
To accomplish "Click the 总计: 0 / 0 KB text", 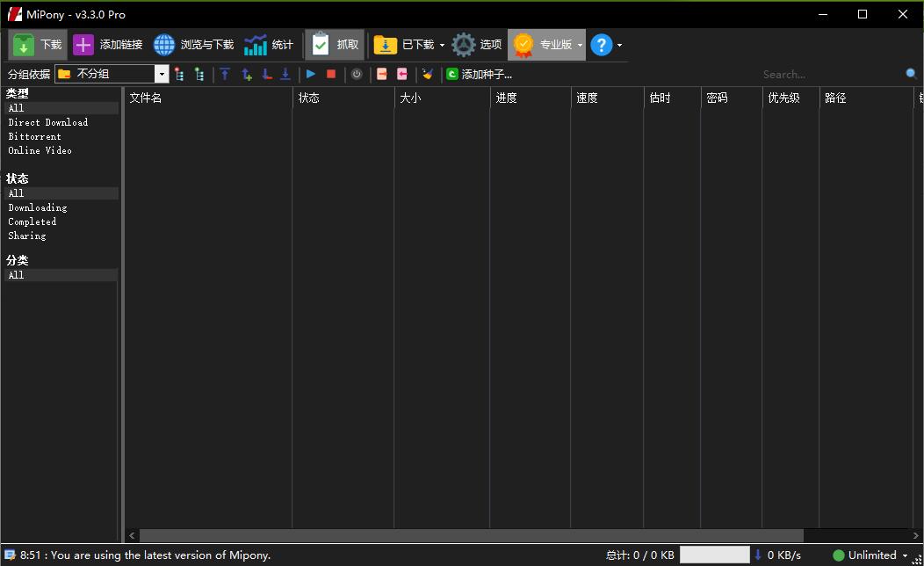I will pyautogui.click(x=640, y=555).
